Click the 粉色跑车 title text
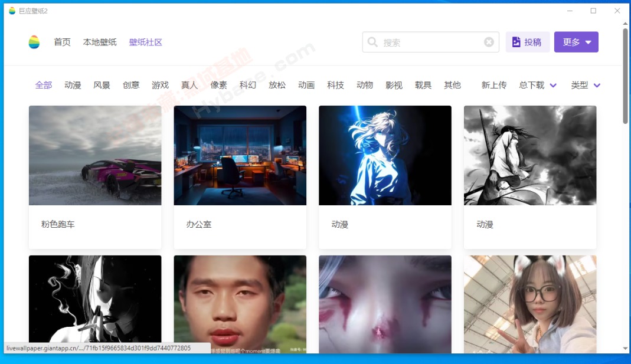The image size is (631, 364). click(58, 224)
